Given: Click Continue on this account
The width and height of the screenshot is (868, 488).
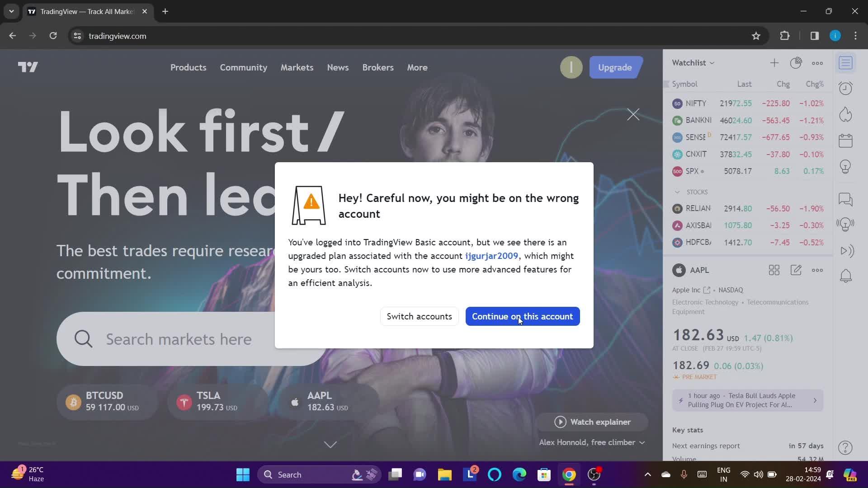Looking at the screenshot, I should [x=522, y=316].
